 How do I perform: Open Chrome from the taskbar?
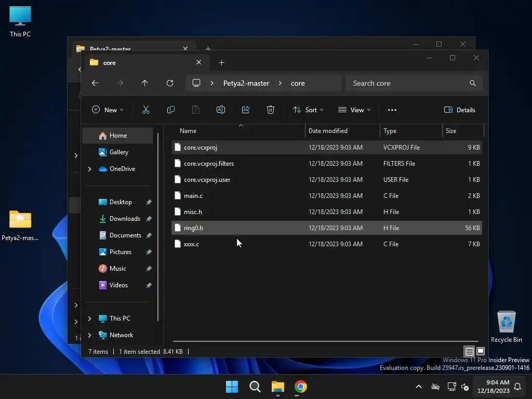click(301, 387)
